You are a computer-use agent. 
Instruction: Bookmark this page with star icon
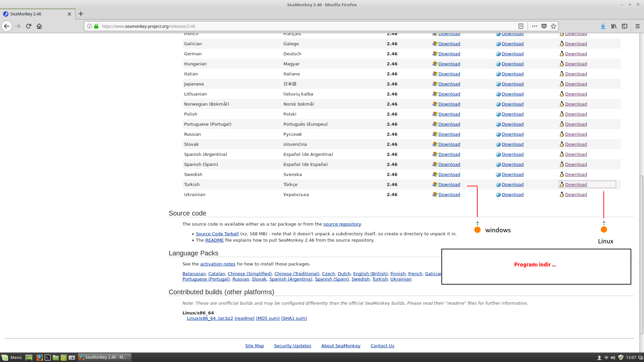tap(553, 26)
